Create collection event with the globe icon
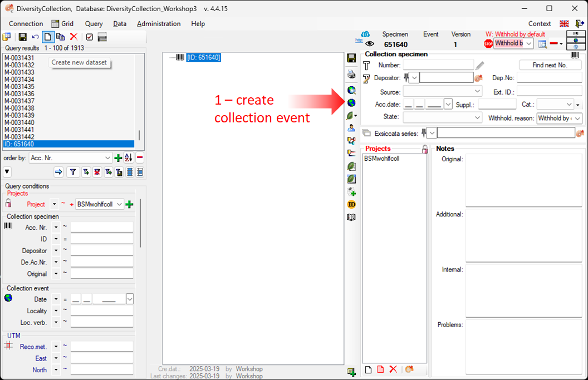This screenshot has height=380, width=588. (x=351, y=103)
